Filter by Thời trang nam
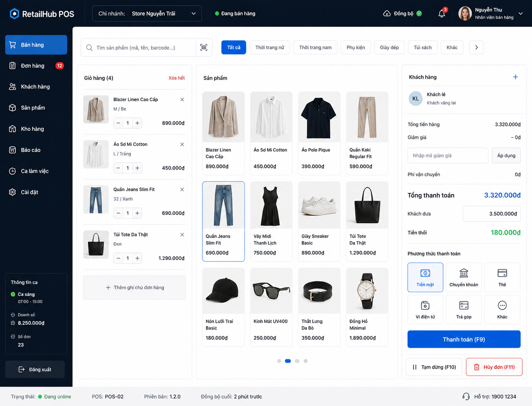Screen dimensions: 532x406 point(315,47)
